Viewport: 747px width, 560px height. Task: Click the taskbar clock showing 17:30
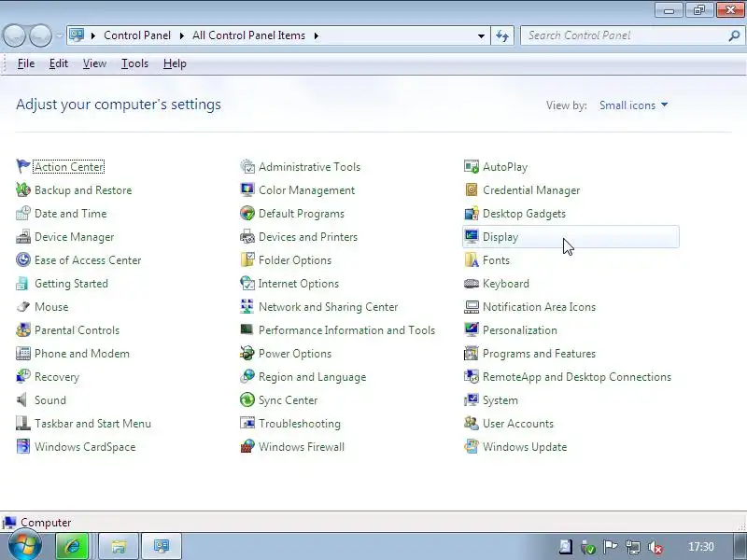[x=701, y=547]
